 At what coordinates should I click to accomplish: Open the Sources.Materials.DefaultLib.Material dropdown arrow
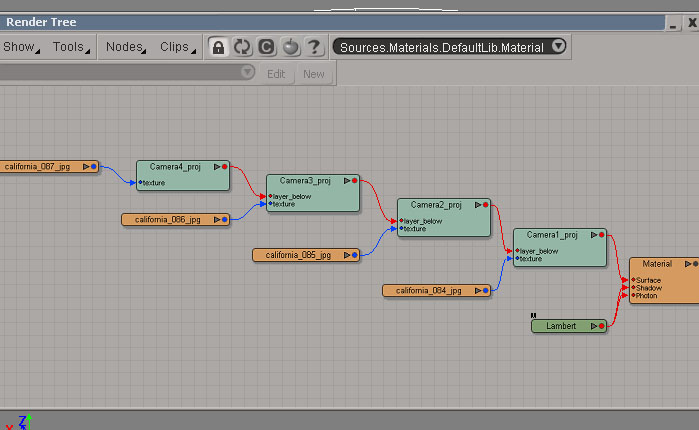click(x=559, y=46)
